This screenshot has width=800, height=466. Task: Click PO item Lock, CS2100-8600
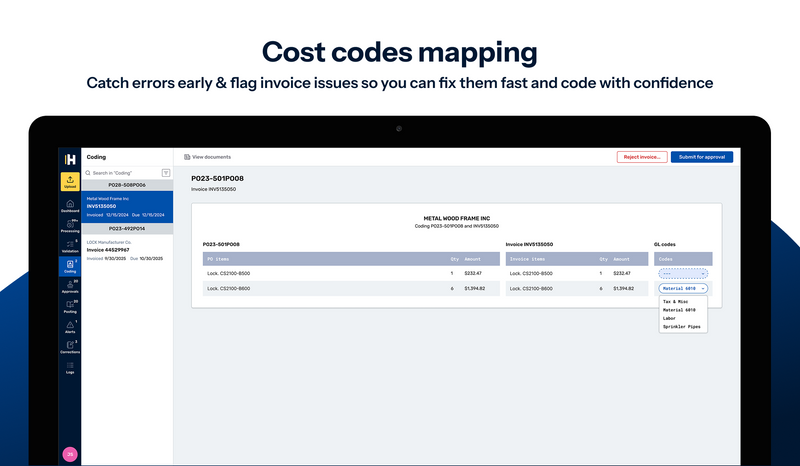point(229,288)
